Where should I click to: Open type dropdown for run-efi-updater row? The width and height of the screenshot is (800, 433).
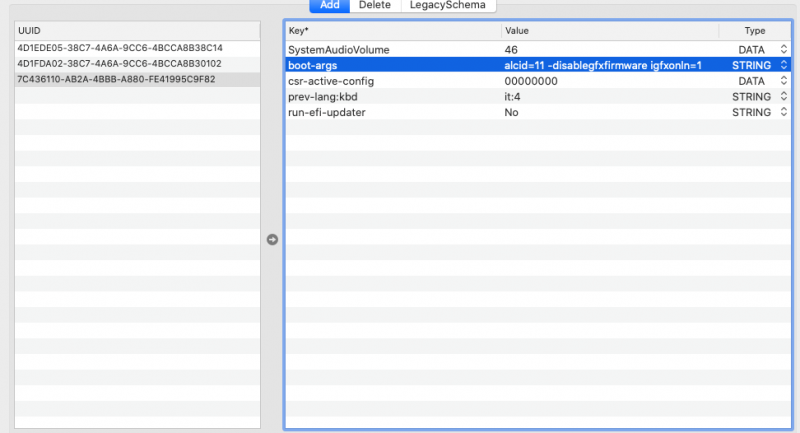(x=784, y=112)
